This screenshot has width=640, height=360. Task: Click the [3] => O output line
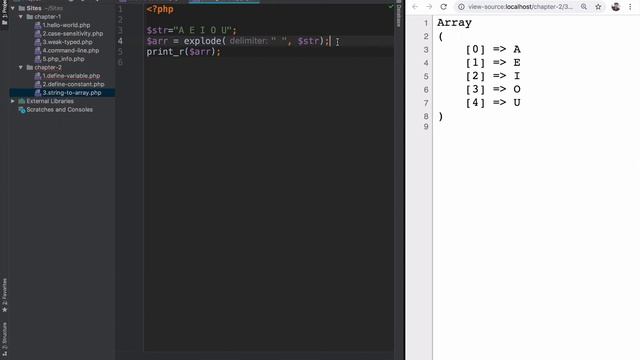tap(493, 89)
